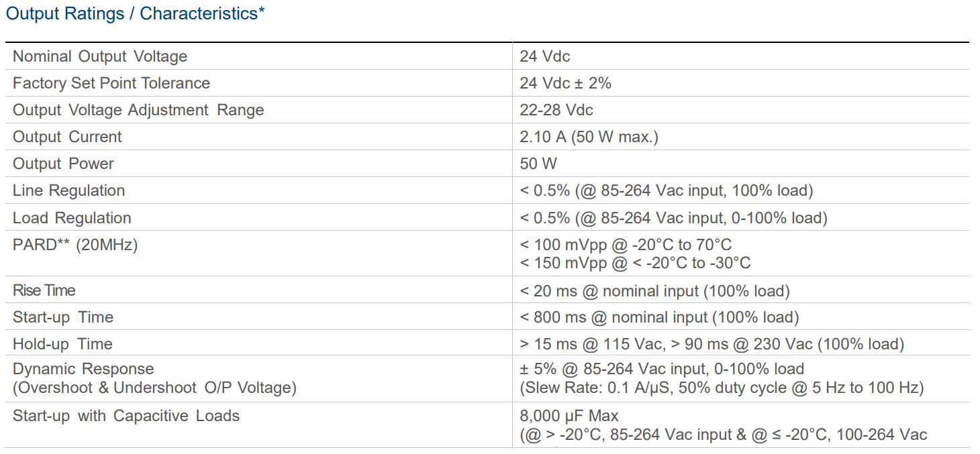Click the 8,000 μF Max value
Screen dimensions: 980x454
[569, 416]
